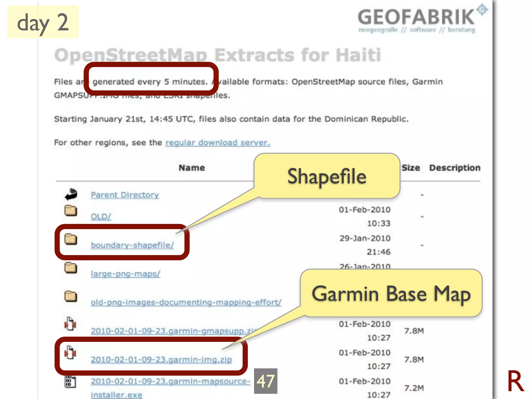Download 2010-02-01-09-23.garmin-gmapsupp.zip
The image size is (532, 399).
pyautogui.click(x=174, y=331)
